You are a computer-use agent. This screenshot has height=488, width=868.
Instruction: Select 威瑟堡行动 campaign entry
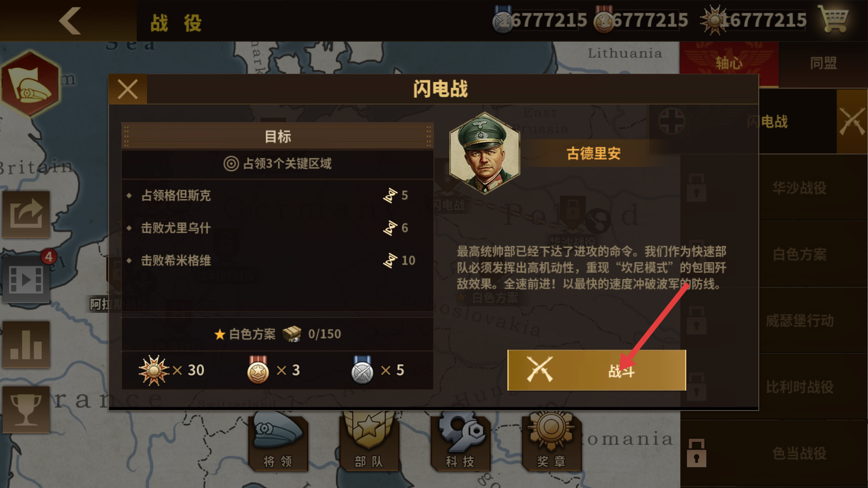tap(800, 320)
